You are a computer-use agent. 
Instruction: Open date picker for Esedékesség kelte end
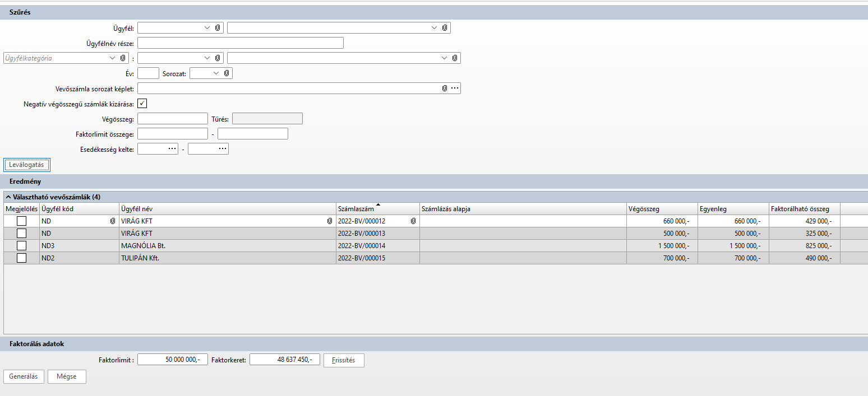click(223, 148)
